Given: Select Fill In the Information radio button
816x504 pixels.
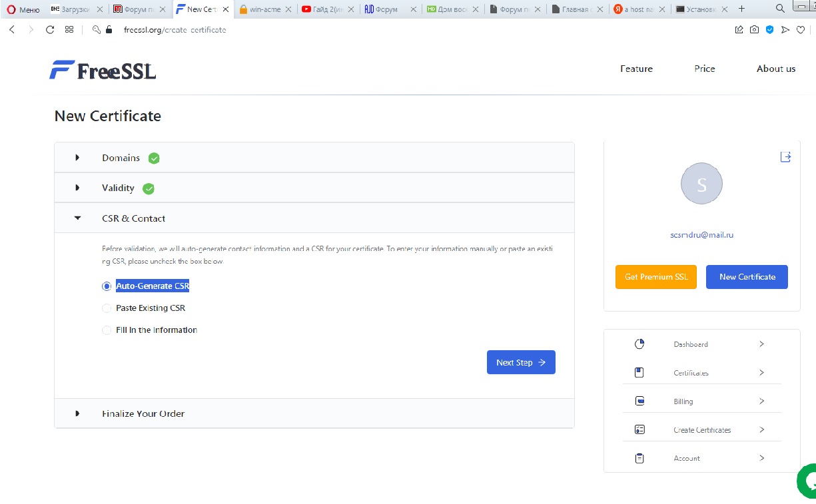Looking at the screenshot, I should coord(107,330).
